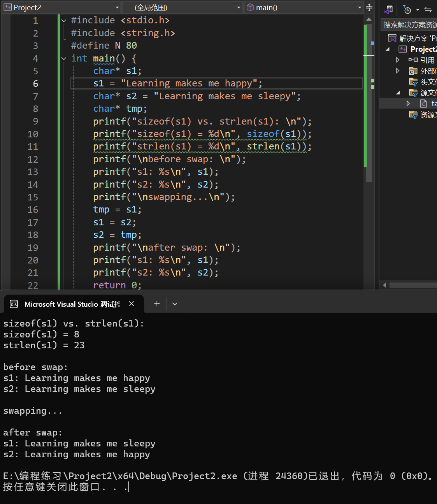Click the 引用 references icon

point(413,60)
